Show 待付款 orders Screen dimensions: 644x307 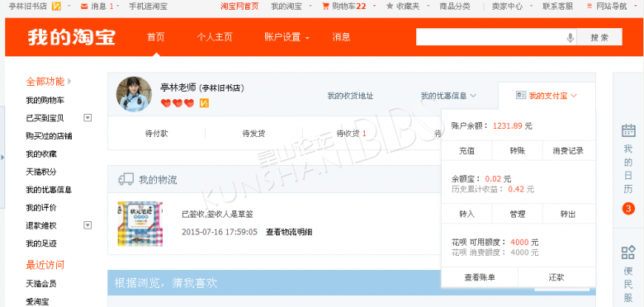pos(157,134)
